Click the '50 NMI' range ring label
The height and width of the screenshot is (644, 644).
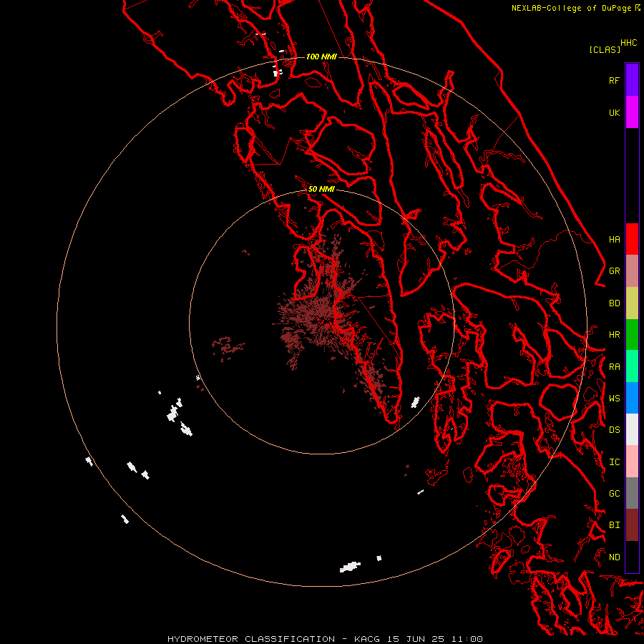321,189
